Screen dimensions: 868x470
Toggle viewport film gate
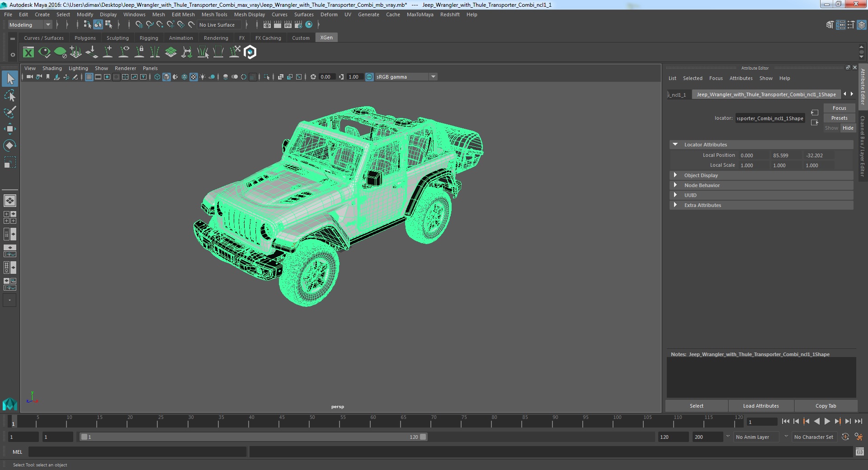98,77
